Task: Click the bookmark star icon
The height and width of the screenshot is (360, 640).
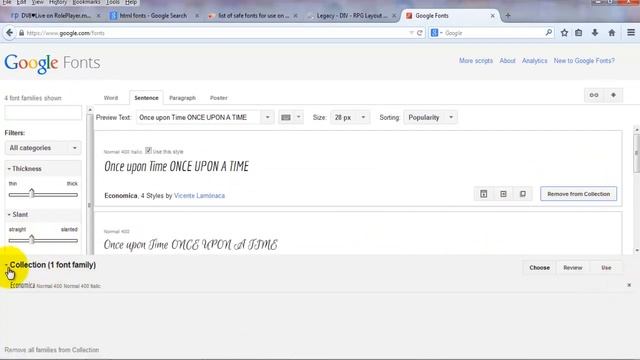Action: pos(564,33)
